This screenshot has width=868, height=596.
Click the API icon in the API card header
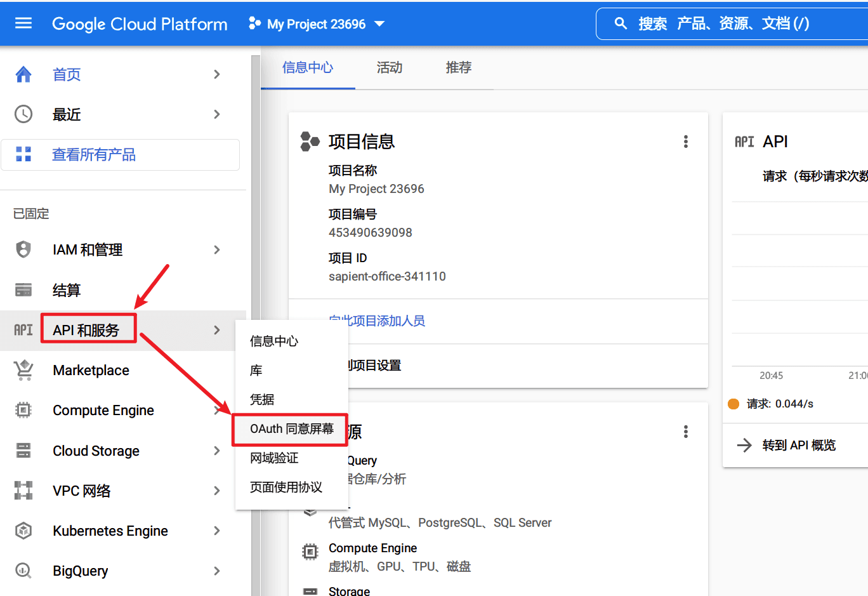(x=744, y=142)
